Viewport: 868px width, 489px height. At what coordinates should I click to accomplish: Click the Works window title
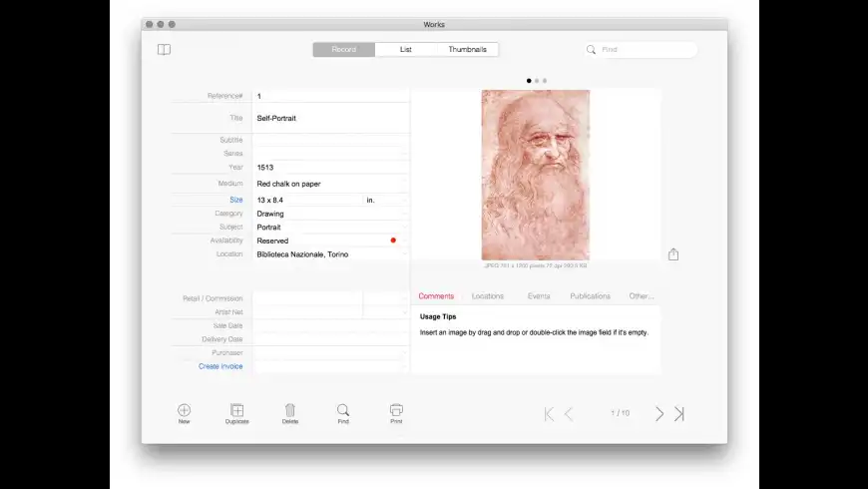point(434,24)
